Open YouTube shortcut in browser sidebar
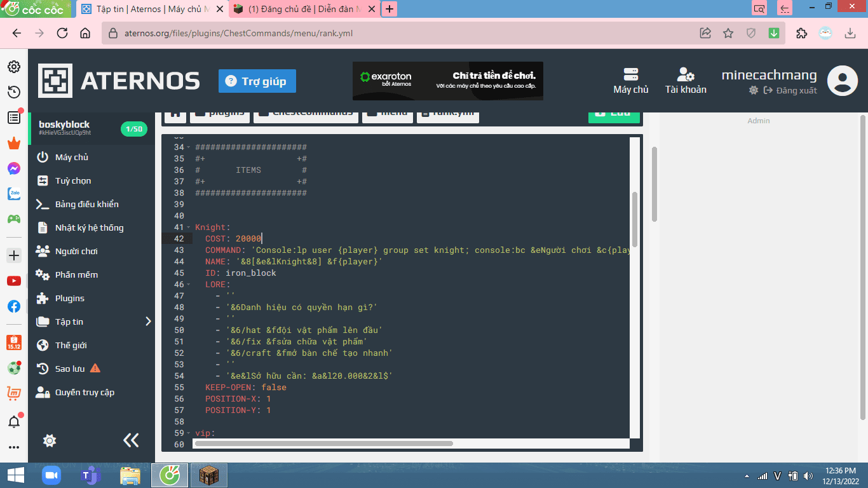The width and height of the screenshot is (868, 488). click(x=13, y=281)
